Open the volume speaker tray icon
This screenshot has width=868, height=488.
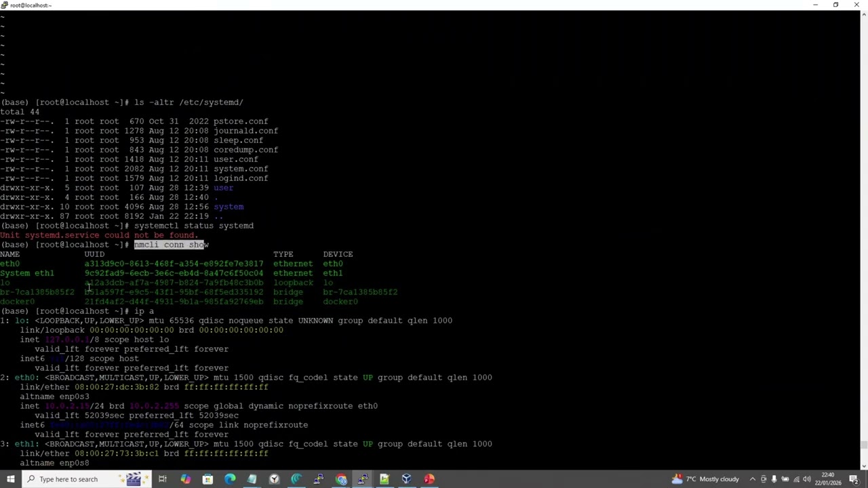coord(807,479)
